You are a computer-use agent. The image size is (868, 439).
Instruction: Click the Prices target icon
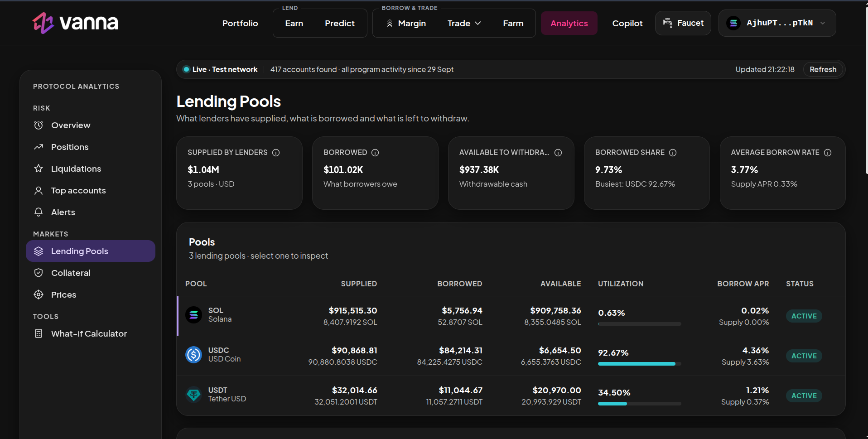[x=39, y=294]
